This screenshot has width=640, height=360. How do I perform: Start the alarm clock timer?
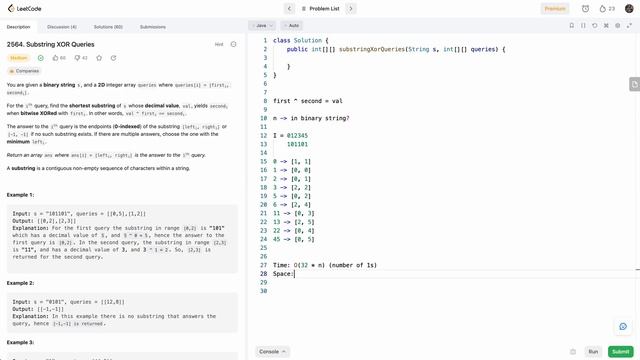click(x=585, y=9)
